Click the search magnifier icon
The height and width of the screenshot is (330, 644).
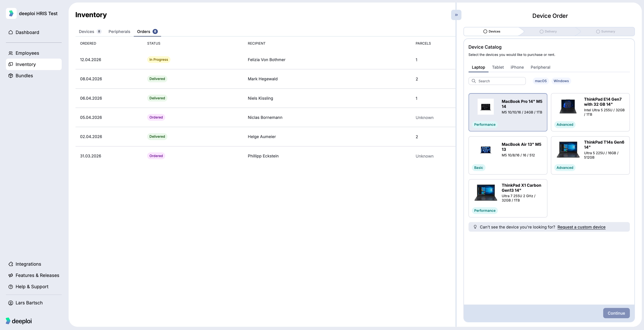tap(474, 81)
